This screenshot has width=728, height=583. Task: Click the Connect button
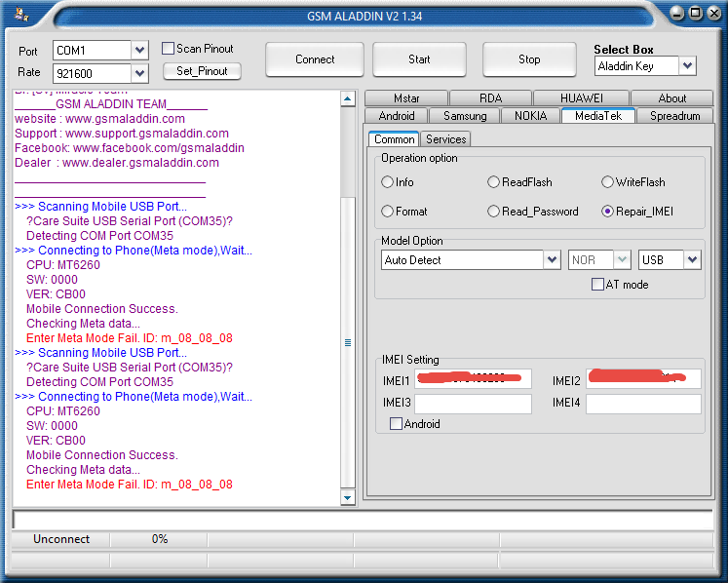click(x=315, y=59)
